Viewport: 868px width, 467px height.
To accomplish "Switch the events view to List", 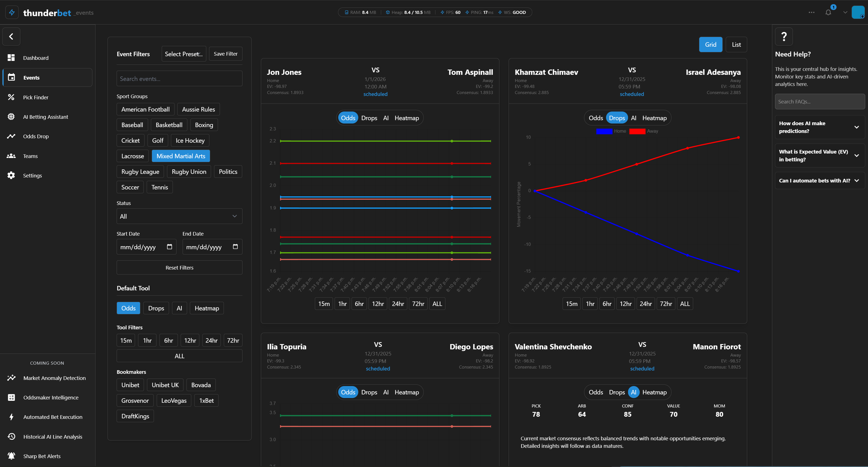I will tap(736, 45).
